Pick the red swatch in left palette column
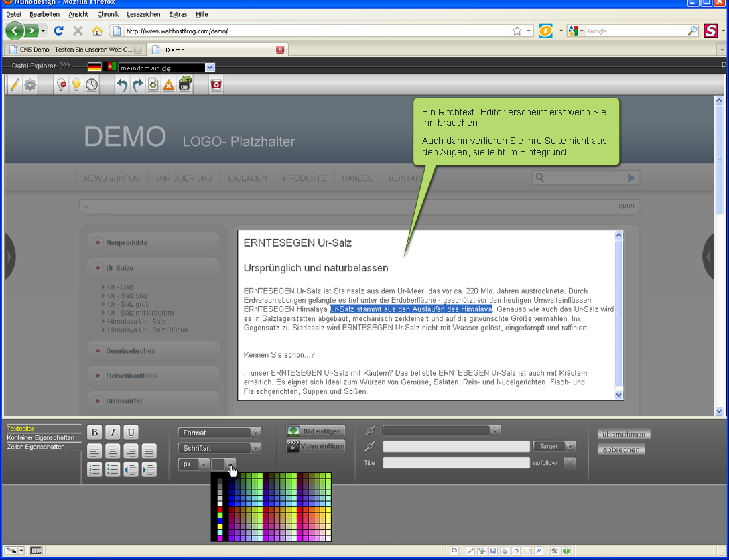 (220, 510)
